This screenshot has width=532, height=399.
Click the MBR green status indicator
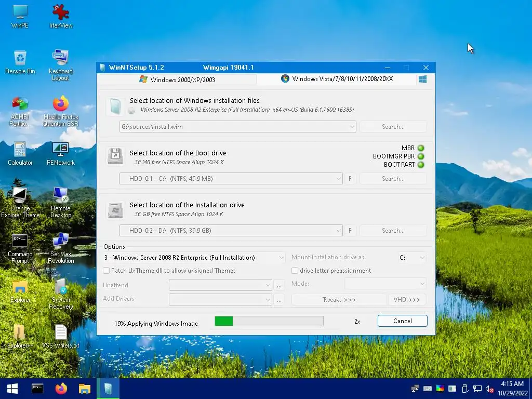[x=421, y=148]
